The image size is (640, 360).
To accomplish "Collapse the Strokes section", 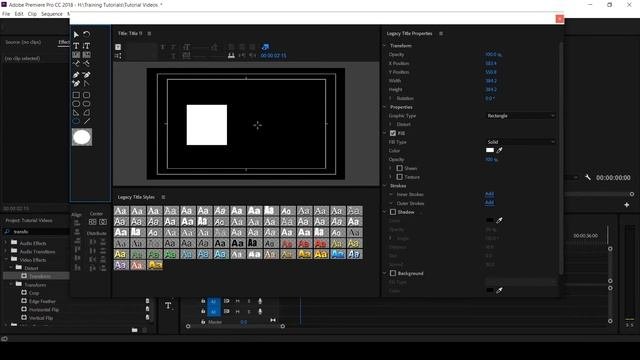I will pyautogui.click(x=384, y=186).
